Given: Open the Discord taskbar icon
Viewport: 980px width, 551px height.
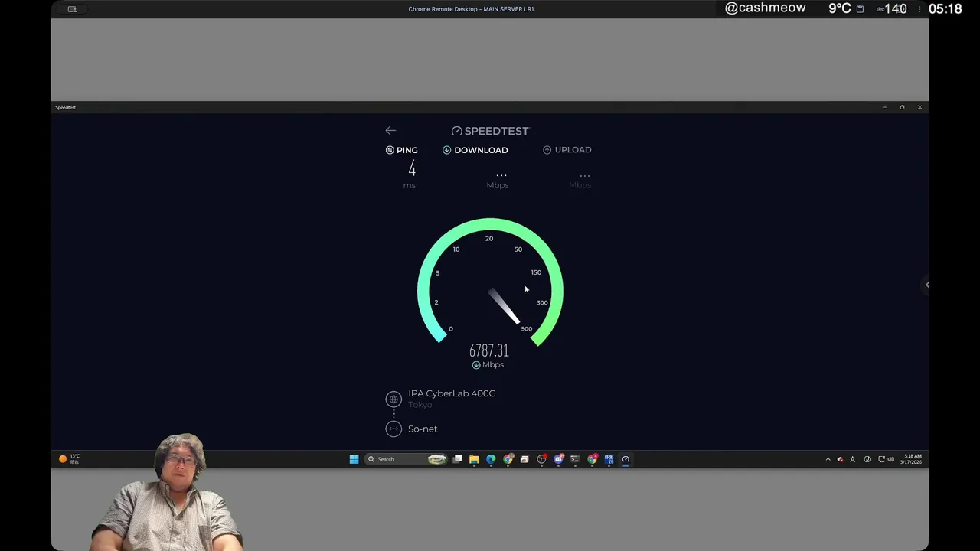Looking at the screenshot, I should 558,459.
